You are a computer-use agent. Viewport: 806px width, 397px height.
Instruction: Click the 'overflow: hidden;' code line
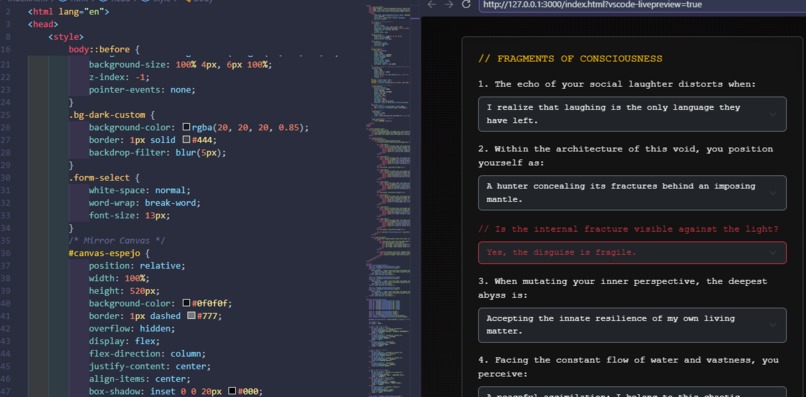132,329
